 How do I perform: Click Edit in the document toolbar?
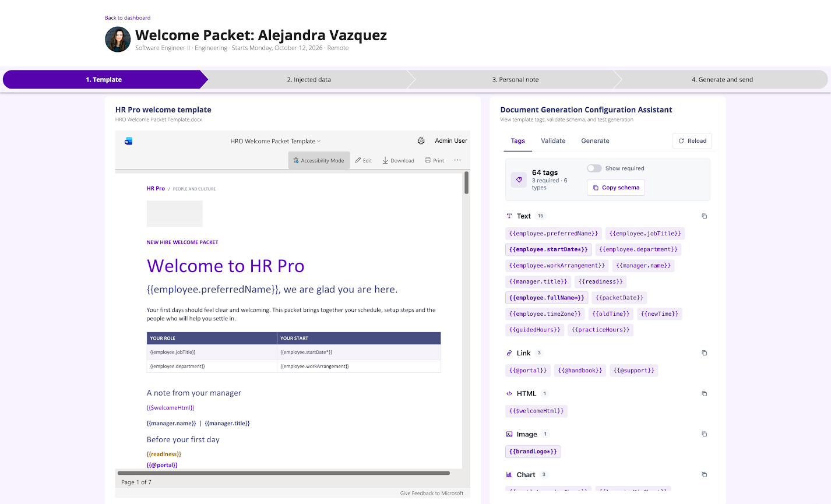pyautogui.click(x=364, y=160)
